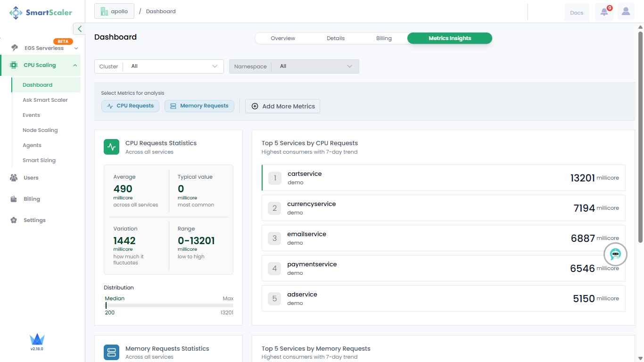Click the Billing wallet icon in sidebar
Image resolution: width=644 pixels, height=362 pixels.
click(x=14, y=199)
